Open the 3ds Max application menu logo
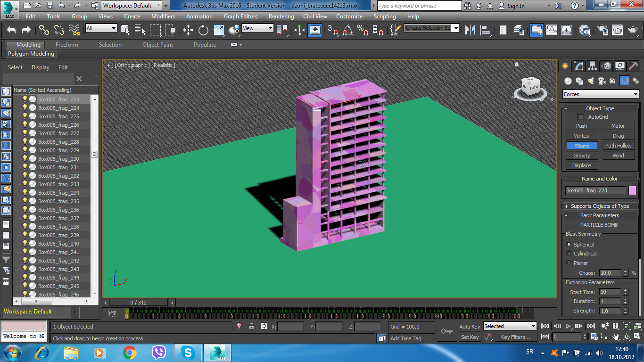 pos(9,9)
